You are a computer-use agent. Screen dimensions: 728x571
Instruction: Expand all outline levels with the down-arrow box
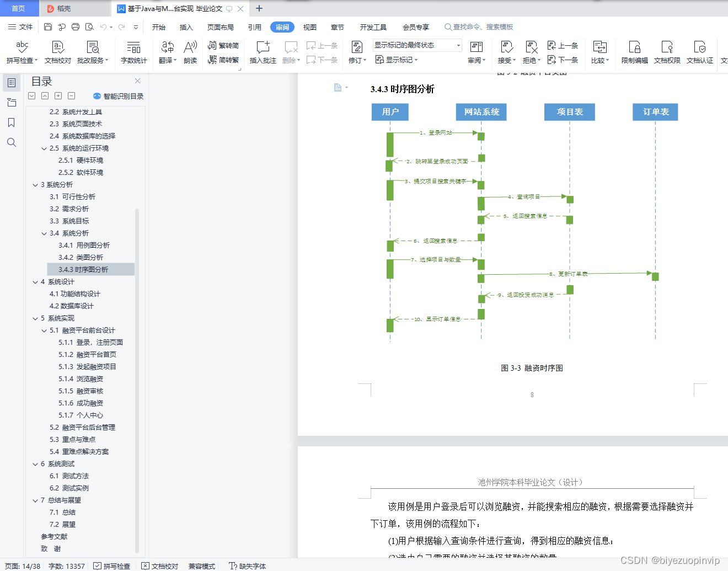[x=32, y=96]
